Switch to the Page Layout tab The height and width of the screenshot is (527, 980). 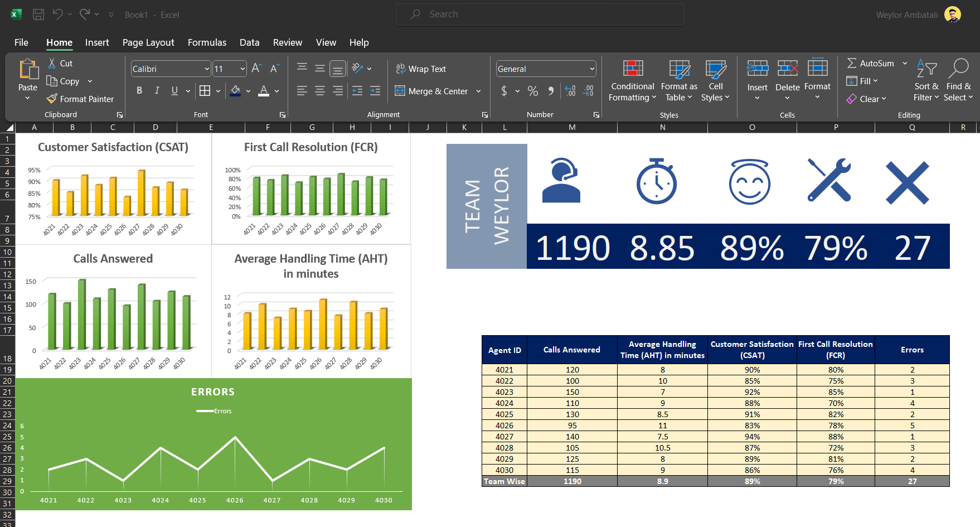coord(148,42)
